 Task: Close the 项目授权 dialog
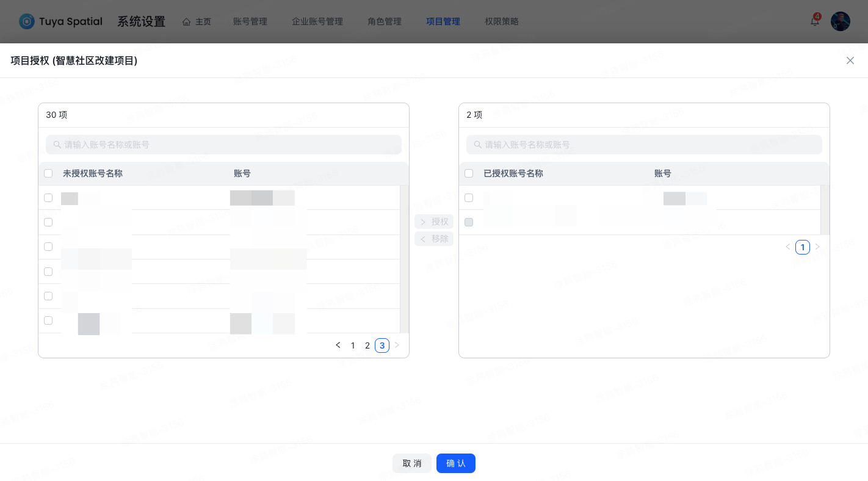pyautogui.click(x=850, y=60)
